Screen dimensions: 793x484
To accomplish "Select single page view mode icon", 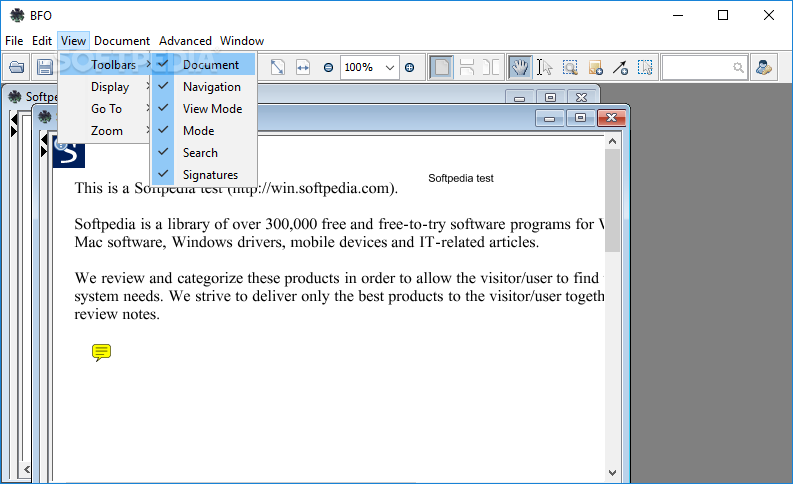I will 442,67.
